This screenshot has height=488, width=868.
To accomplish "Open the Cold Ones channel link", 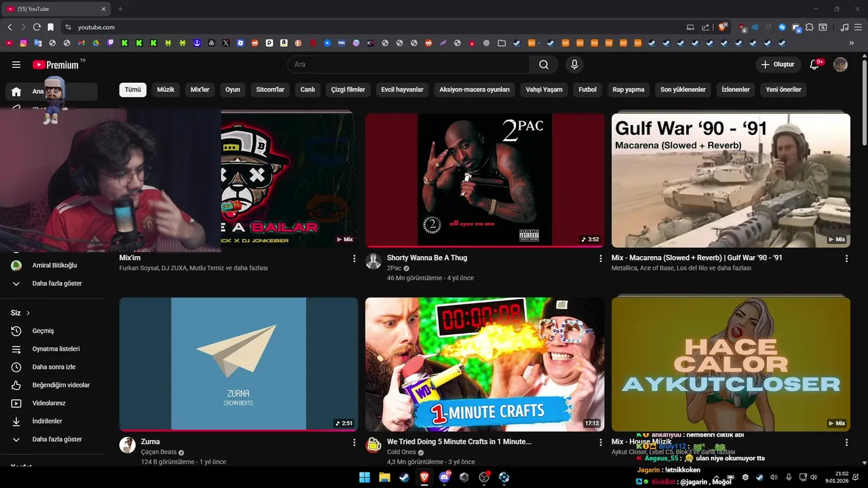I will [401, 452].
